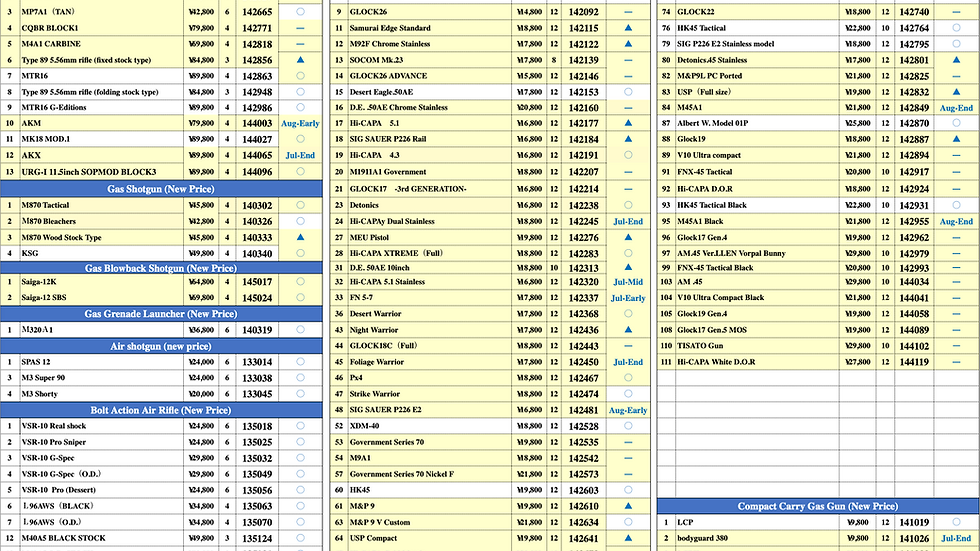Click the circle mark in the M320A1 row
The height and width of the screenshot is (551, 980).
click(300, 329)
